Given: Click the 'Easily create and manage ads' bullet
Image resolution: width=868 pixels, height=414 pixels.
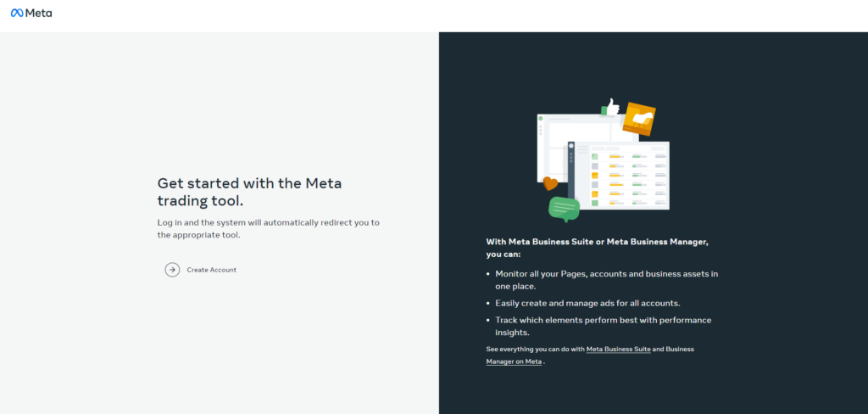Looking at the screenshot, I should coord(587,303).
